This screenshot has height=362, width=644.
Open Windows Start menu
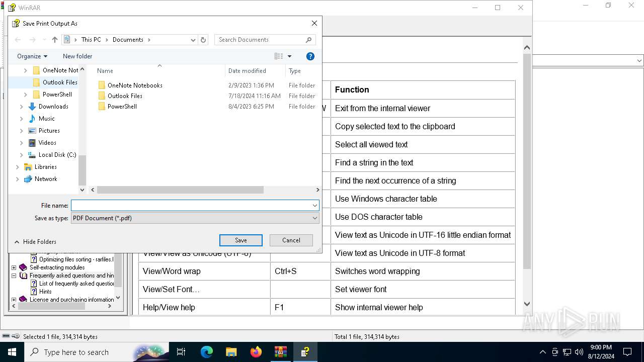pos(12,352)
